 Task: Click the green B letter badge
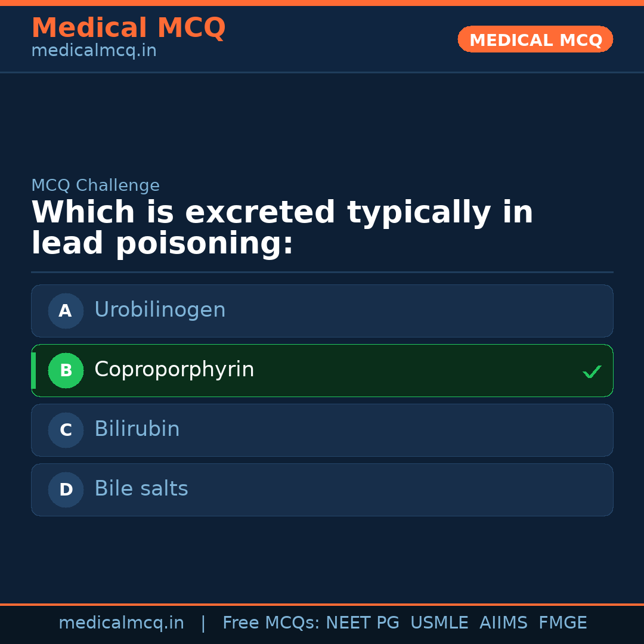click(x=66, y=370)
